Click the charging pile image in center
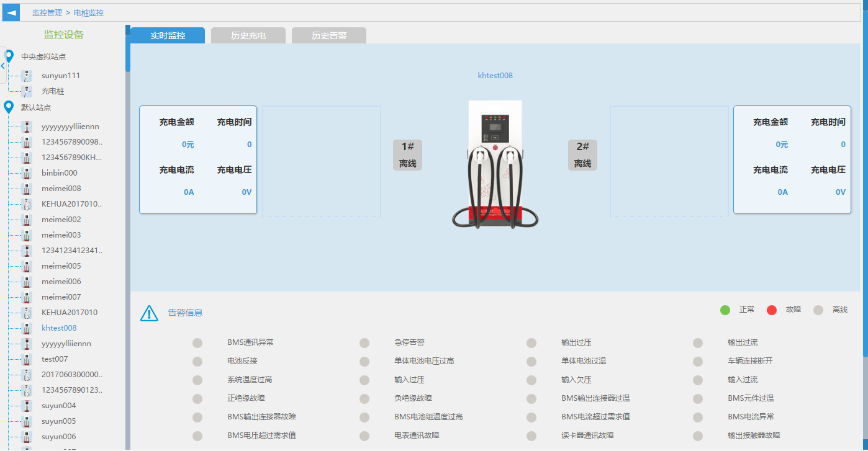Image resolution: width=868 pixels, height=451 pixels. [495, 164]
